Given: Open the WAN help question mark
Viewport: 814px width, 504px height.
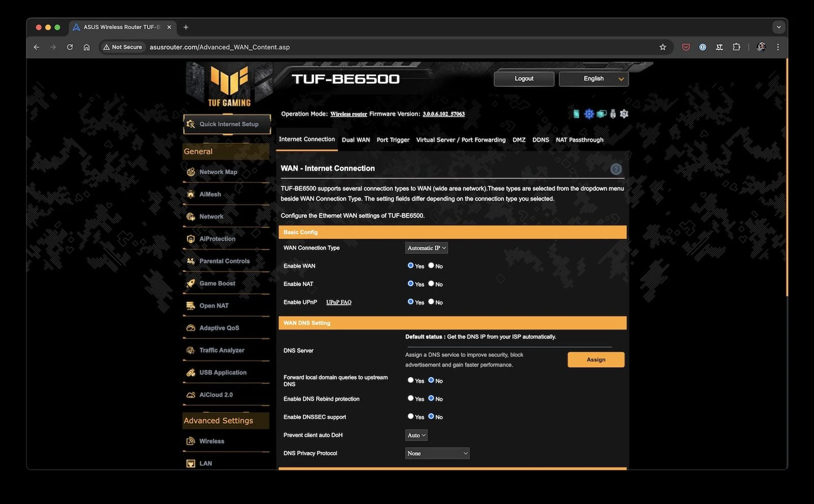Looking at the screenshot, I should coord(616,169).
